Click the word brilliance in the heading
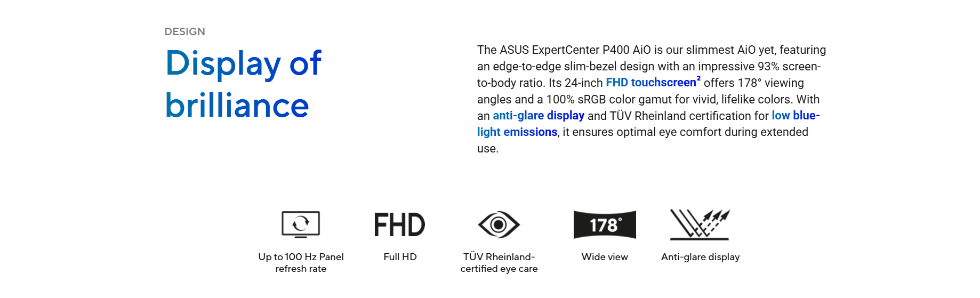Image resolution: width=980 pixels, height=298 pixels. pos(237,105)
